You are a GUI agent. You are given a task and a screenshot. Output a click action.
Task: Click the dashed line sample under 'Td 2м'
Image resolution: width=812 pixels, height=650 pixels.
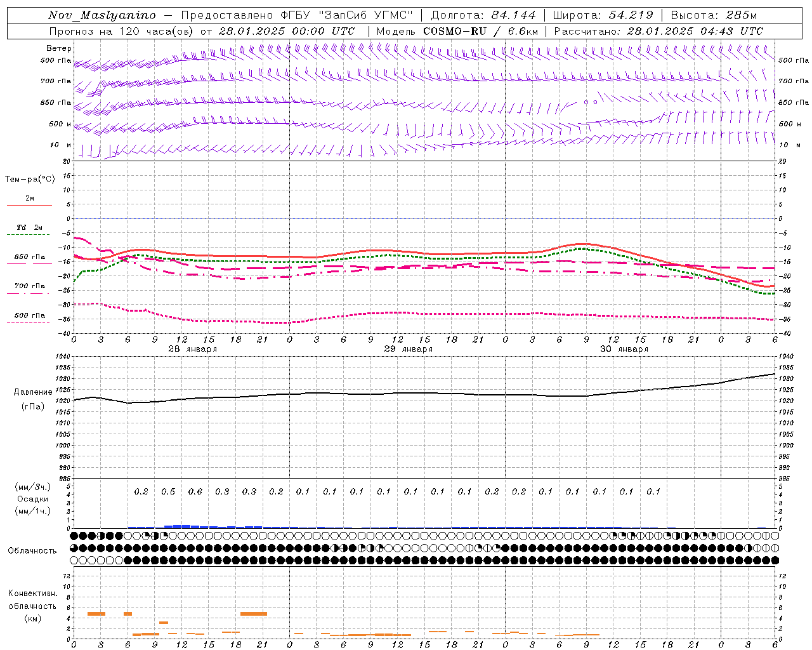pos(28,235)
